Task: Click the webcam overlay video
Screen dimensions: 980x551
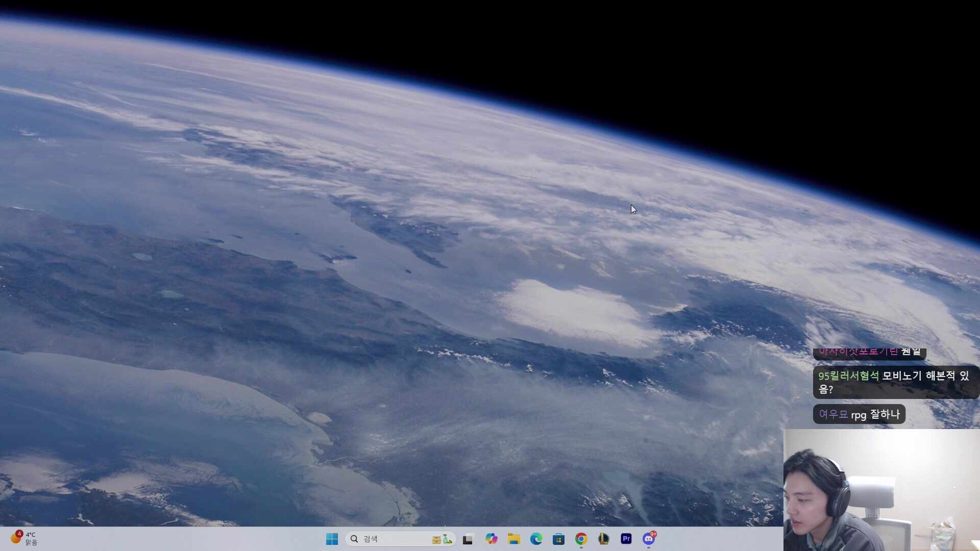Action: click(x=881, y=490)
